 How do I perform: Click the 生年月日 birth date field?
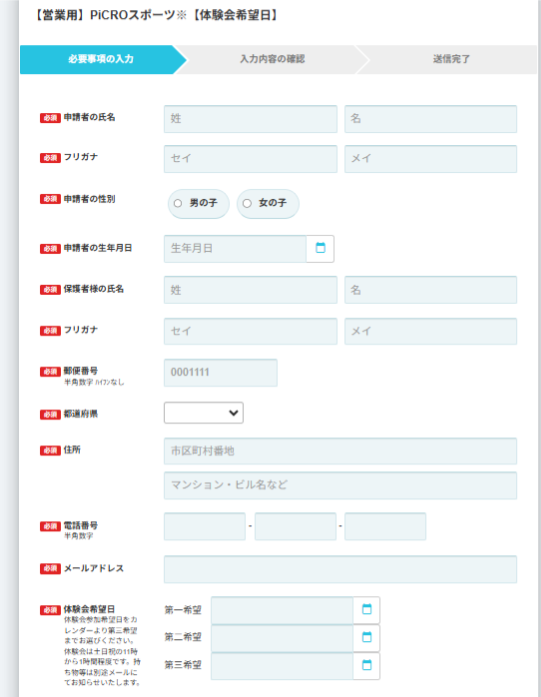[235, 248]
